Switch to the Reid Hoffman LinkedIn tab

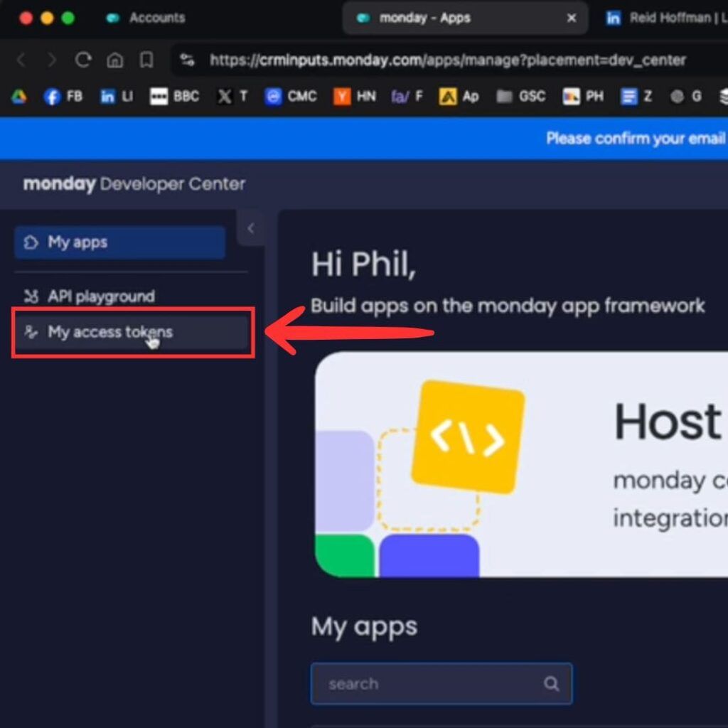[x=665, y=18]
